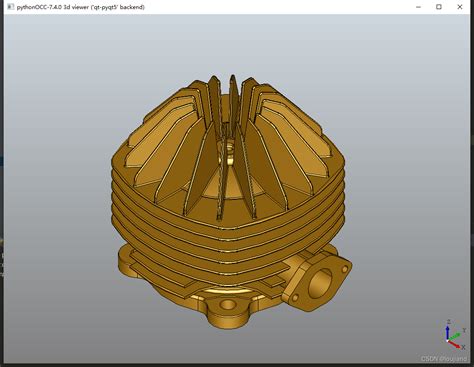
Task: Click the blue Z axis of the triad
Action: (448, 332)
